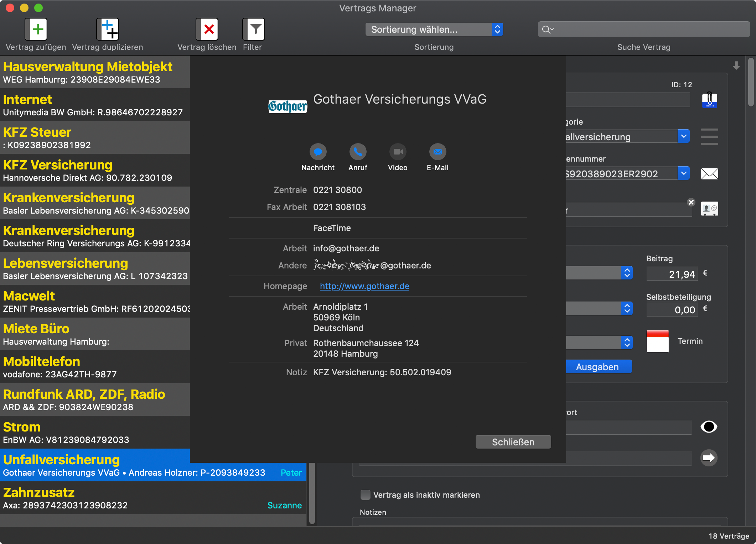Select the Zahnzusatz Axa contract
This screenshot has height=544, width=756.
(153, 498)
